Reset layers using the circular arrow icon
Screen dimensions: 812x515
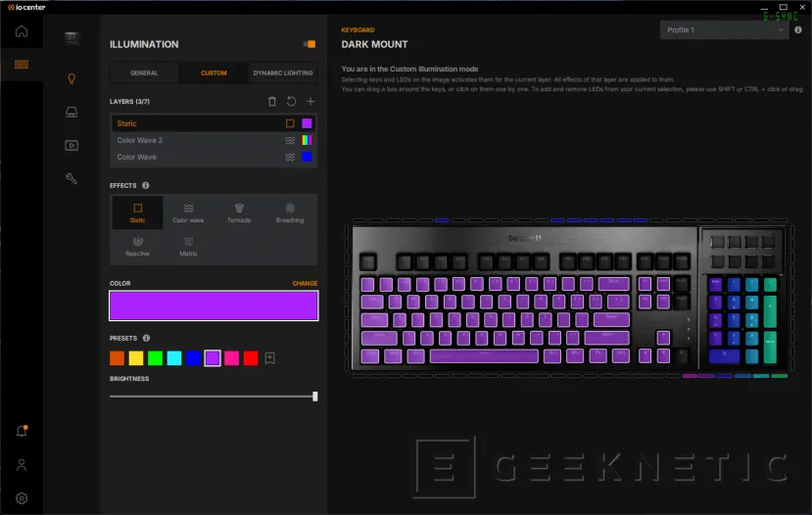click(291, 102)
